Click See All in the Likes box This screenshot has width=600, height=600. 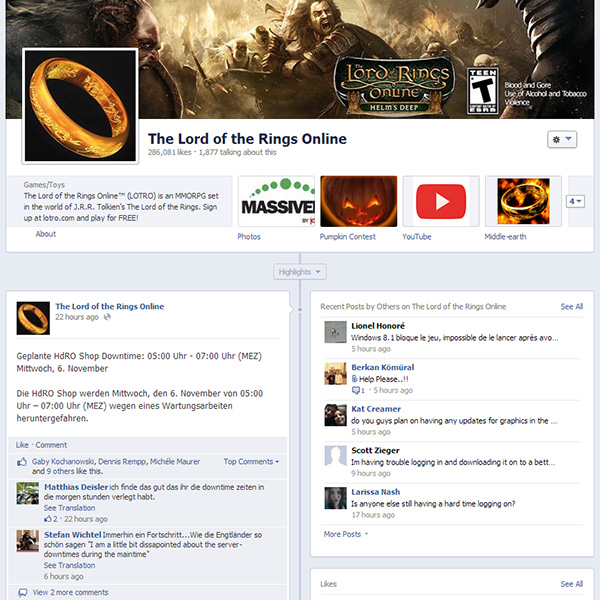[572, 584]
